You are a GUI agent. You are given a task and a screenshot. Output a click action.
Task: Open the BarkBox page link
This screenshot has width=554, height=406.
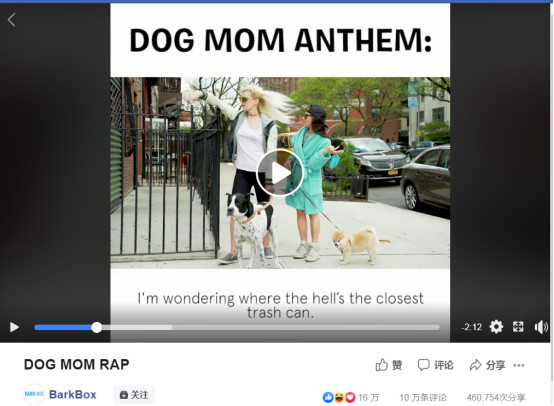pyautogui.click(x=72, y=394)
